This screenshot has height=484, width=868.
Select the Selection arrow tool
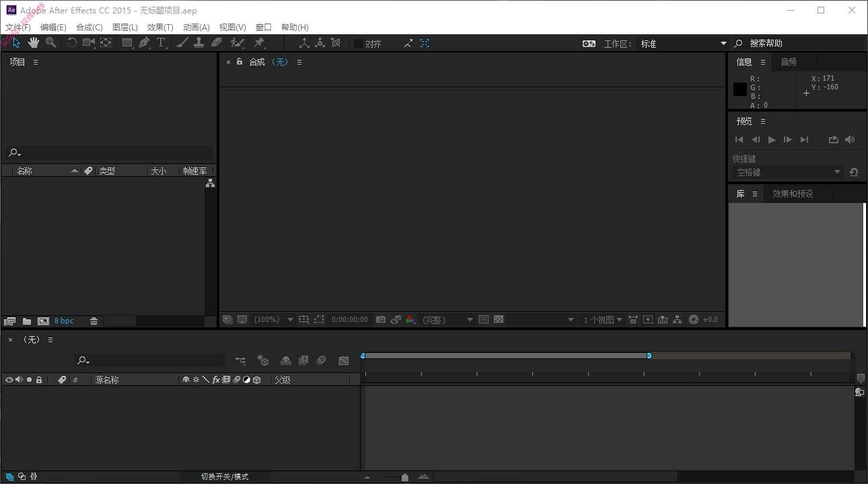coord(16,43)
